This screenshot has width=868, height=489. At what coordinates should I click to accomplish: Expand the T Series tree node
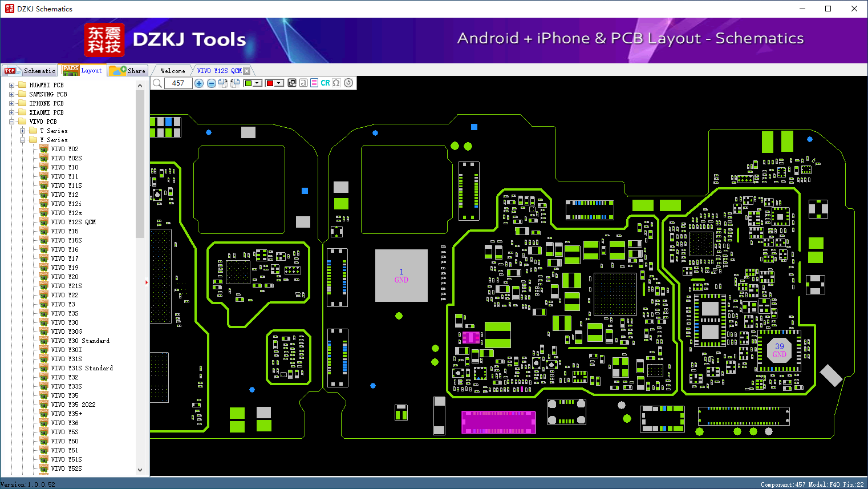[x=22, y=131]
